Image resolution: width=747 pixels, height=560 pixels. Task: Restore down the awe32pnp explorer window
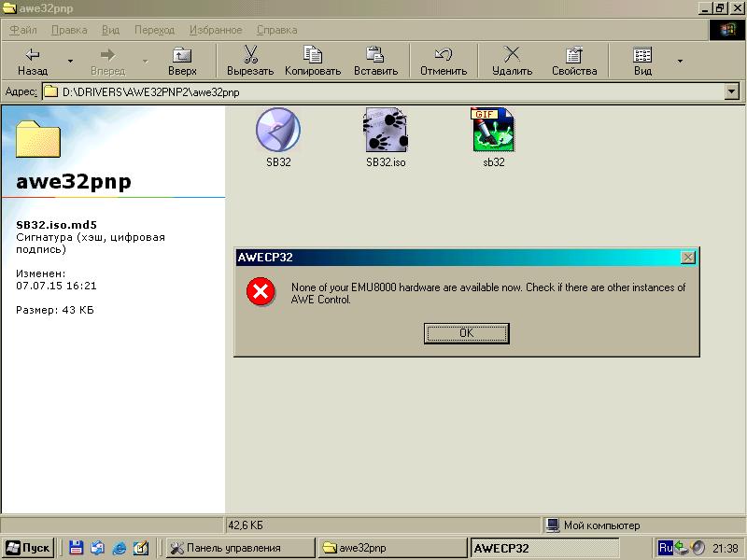pyautogui.click(x=720, y=8)
